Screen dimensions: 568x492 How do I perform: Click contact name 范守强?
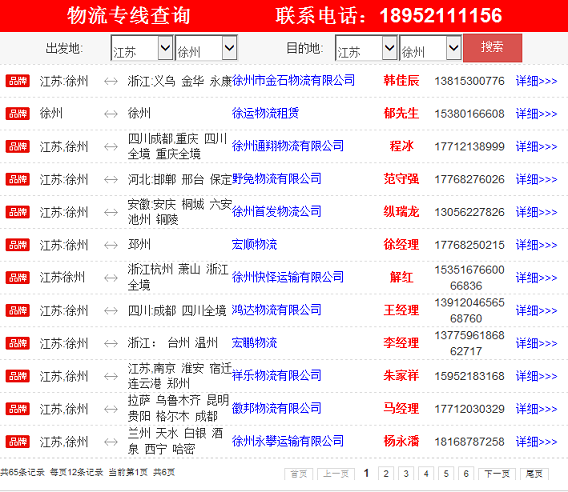pyautogui.click(x=401, y=179)
